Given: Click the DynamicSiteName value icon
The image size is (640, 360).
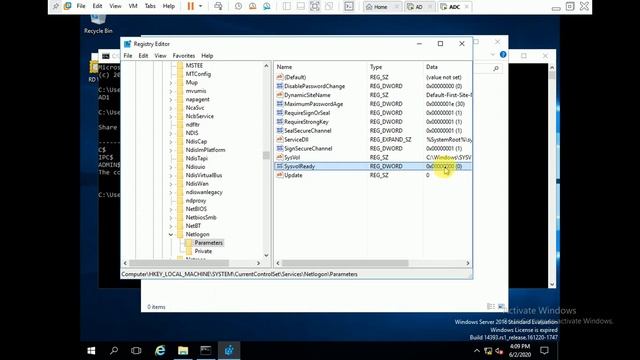Looking at the screenshot, I should click(x=280, y=95).
